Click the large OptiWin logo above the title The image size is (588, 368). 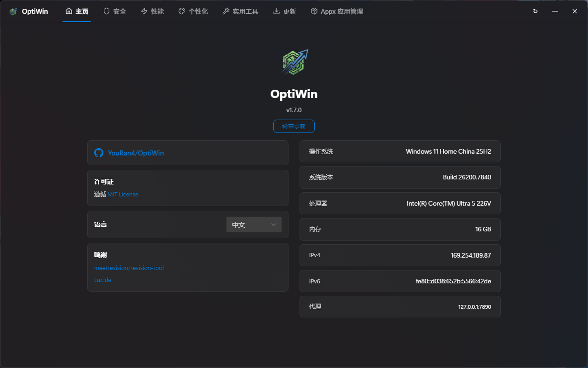294,62
